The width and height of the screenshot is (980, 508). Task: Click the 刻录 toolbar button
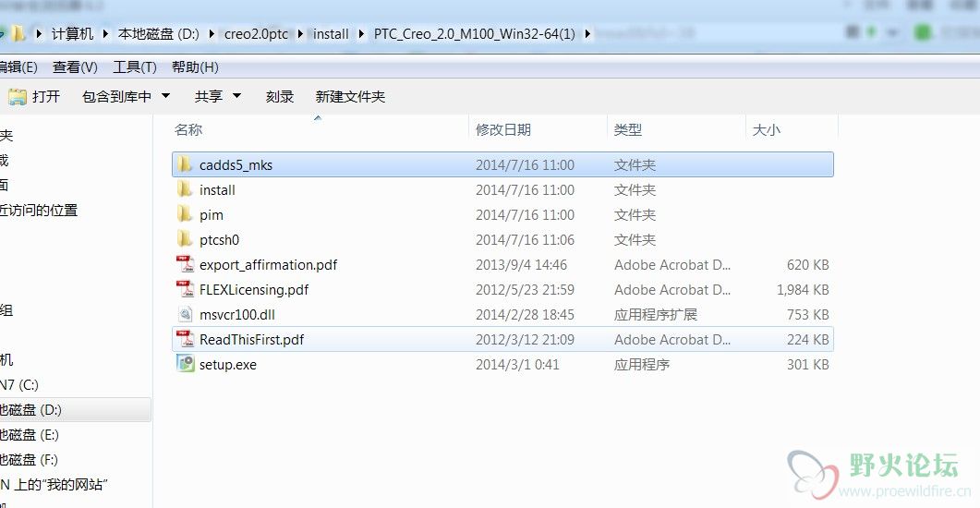[279, 96]
